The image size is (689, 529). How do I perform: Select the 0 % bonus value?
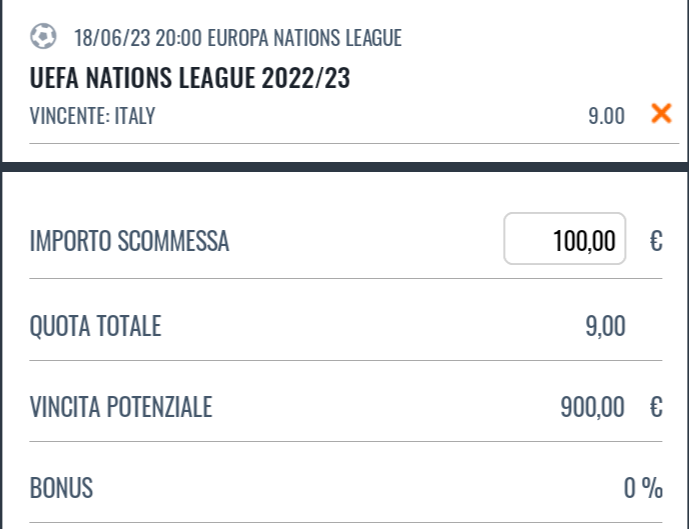[x=643, y=488]
